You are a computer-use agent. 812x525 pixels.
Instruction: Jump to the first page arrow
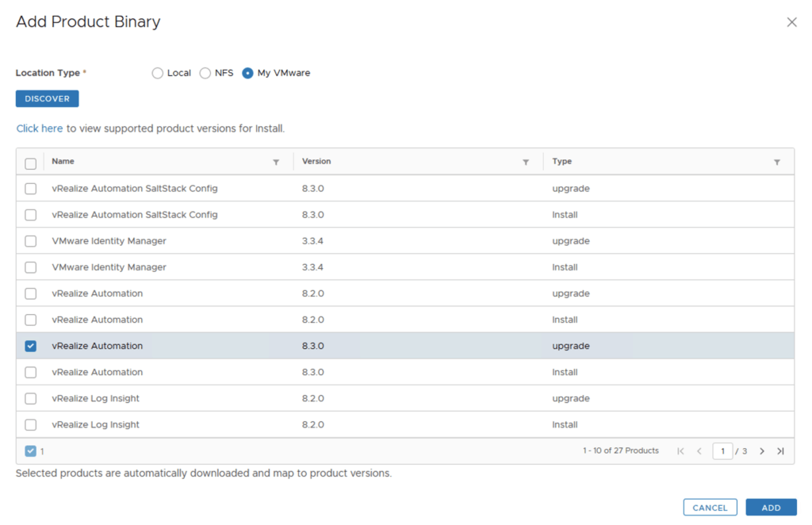click(680, 451)
